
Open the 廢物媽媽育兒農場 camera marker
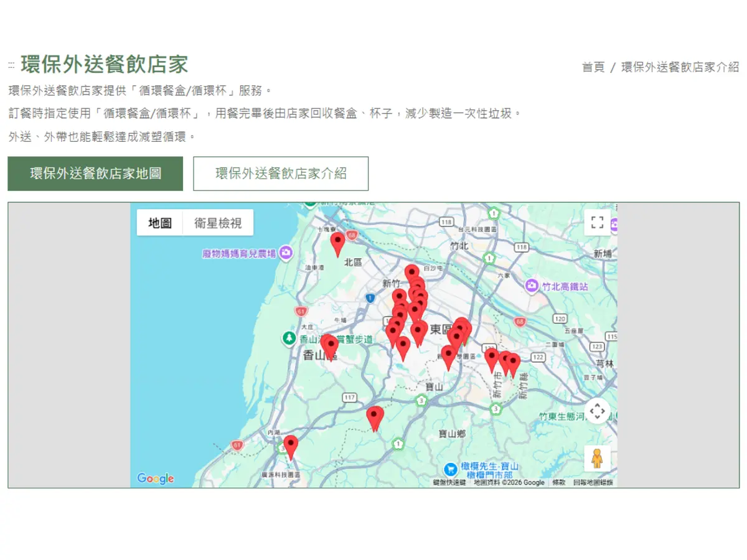click(x=286, y=253)
